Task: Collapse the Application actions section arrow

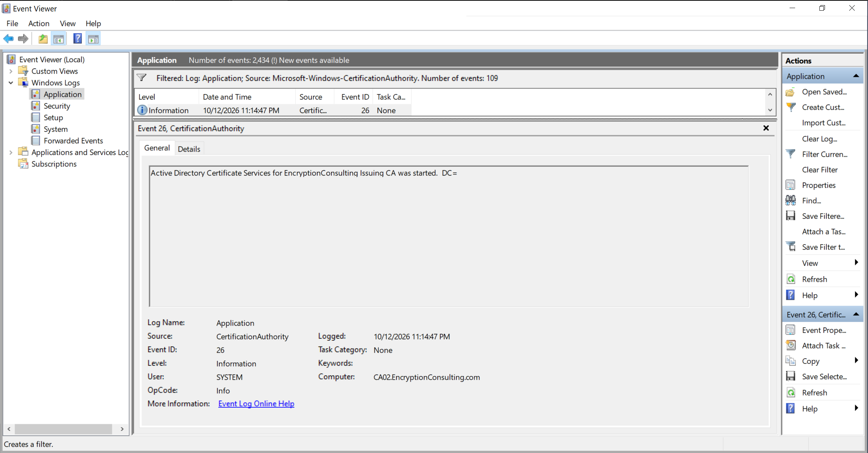Action: [856, 76]
